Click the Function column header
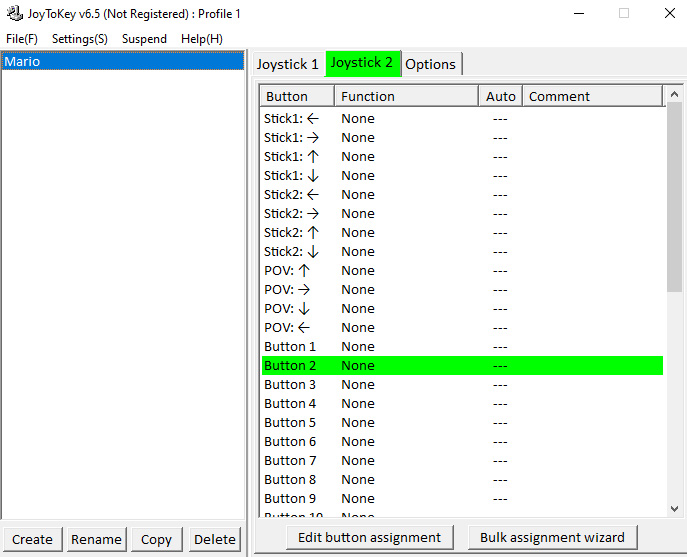 [x=406, y=97]
